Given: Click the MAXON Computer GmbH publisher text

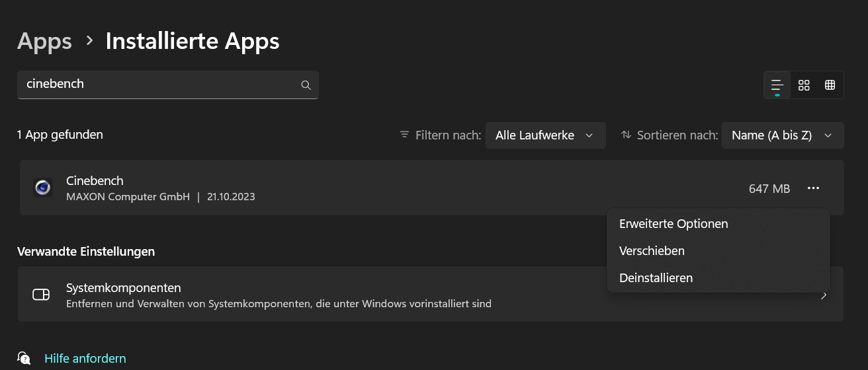Looking at the screenshot, I should [x=128, y=197].
